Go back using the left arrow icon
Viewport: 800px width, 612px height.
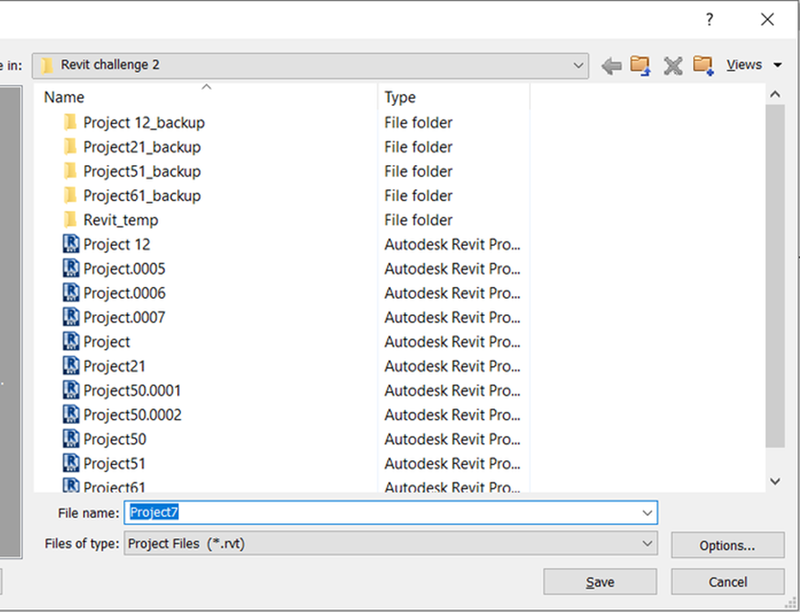point(611,66)
